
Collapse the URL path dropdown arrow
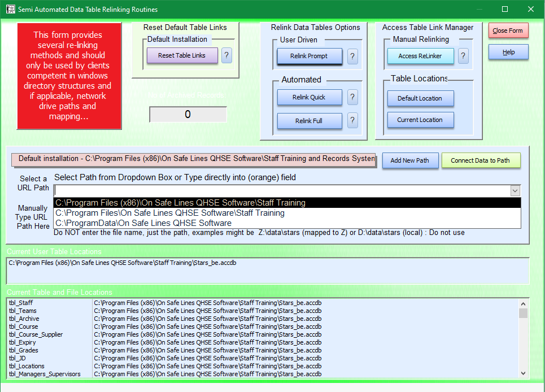click(515, 190)
